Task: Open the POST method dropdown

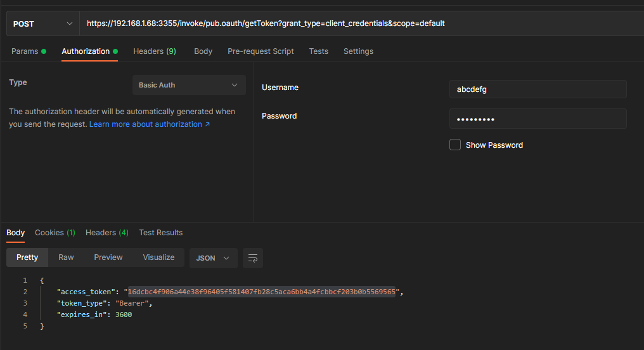Action: pos(42,23)
